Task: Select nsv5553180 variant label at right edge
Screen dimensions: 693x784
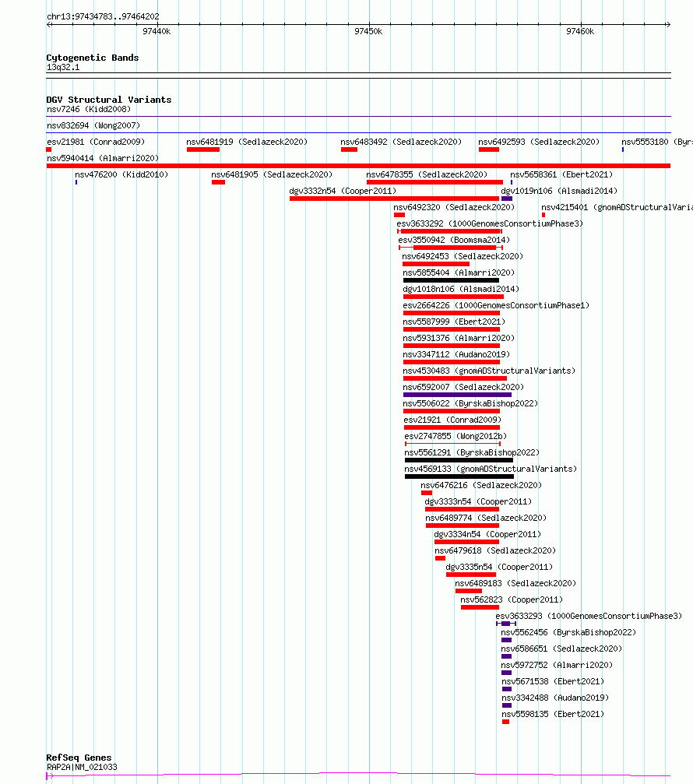Action: tap(657, 142)
